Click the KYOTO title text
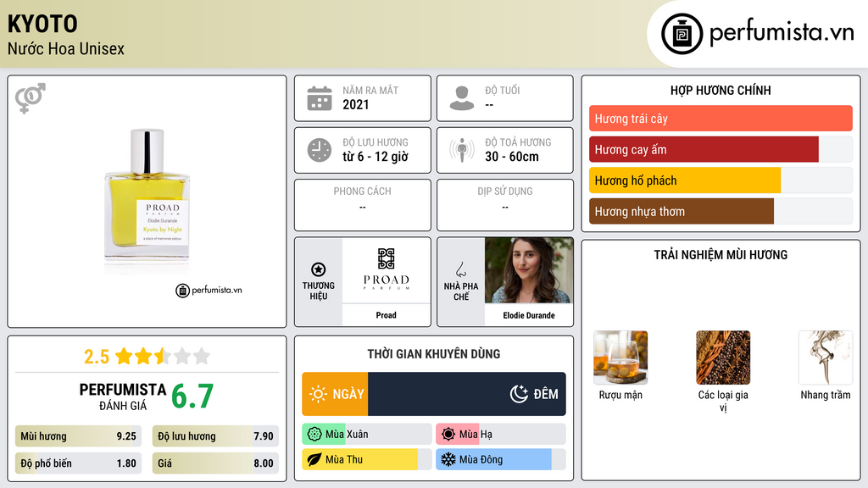This screenshot has width=868, height=488. pos(42,24)
